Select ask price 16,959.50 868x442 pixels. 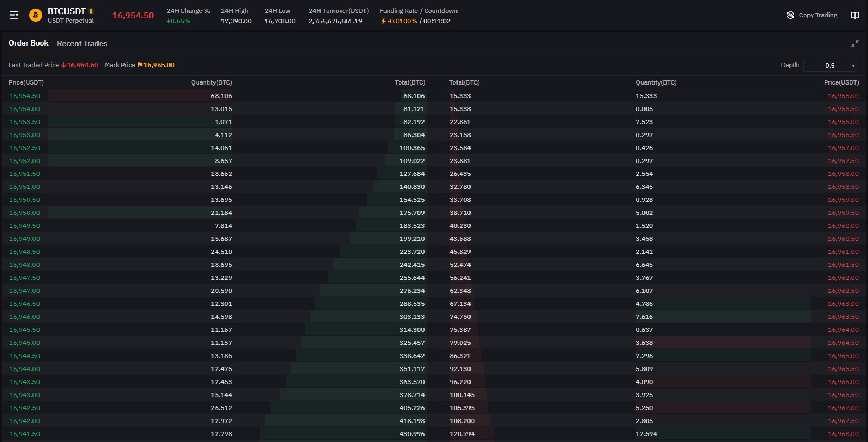point(843,213)
